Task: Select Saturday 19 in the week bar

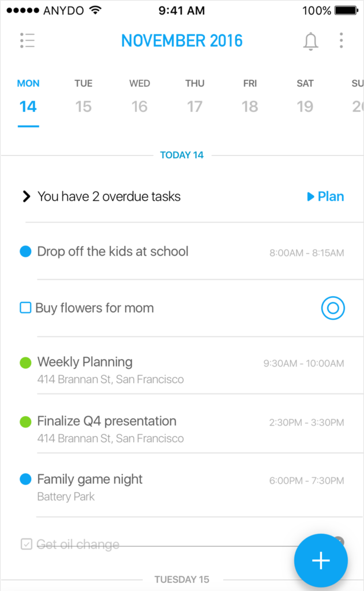Action: (305, 95)
